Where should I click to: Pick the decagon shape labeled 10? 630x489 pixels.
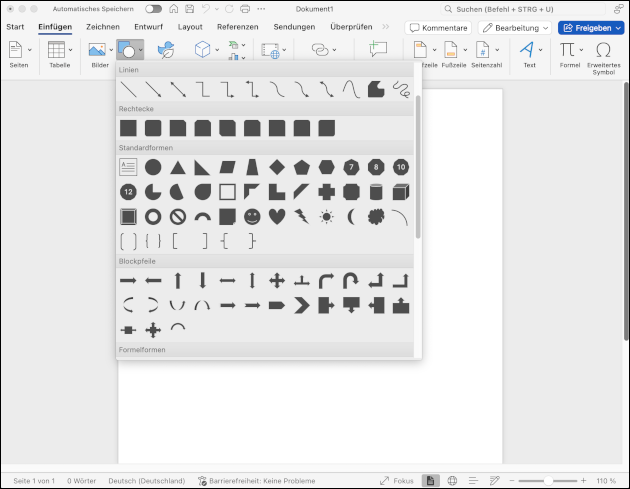[401, 167]
